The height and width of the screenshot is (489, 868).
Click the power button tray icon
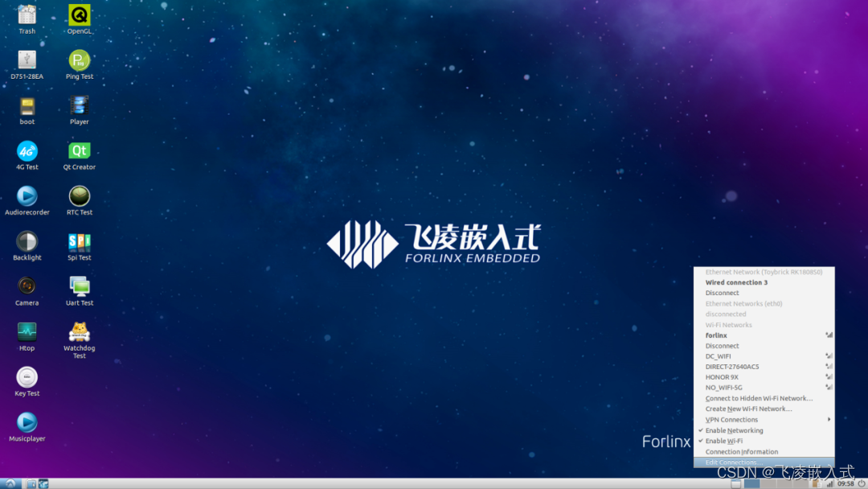(862, 483)
